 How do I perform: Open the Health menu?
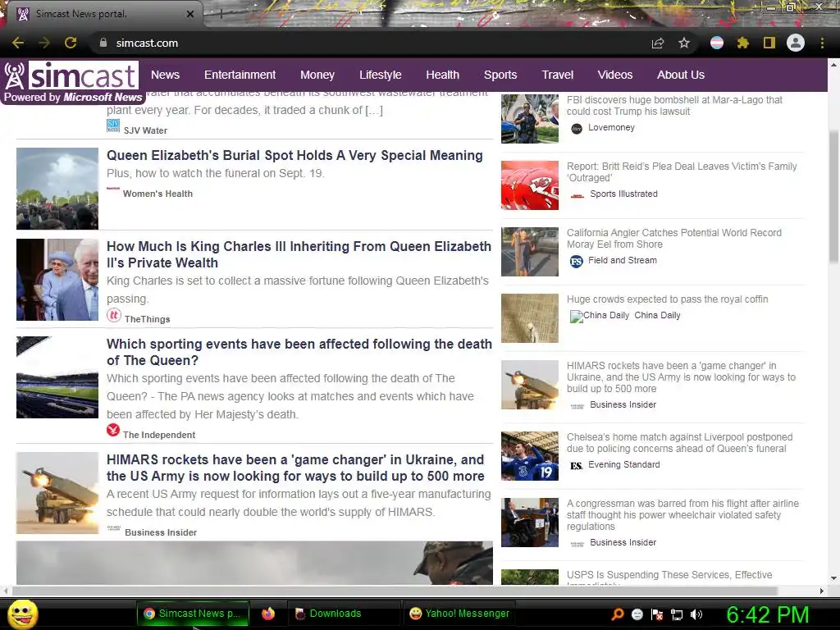click(x=442, y=75)
